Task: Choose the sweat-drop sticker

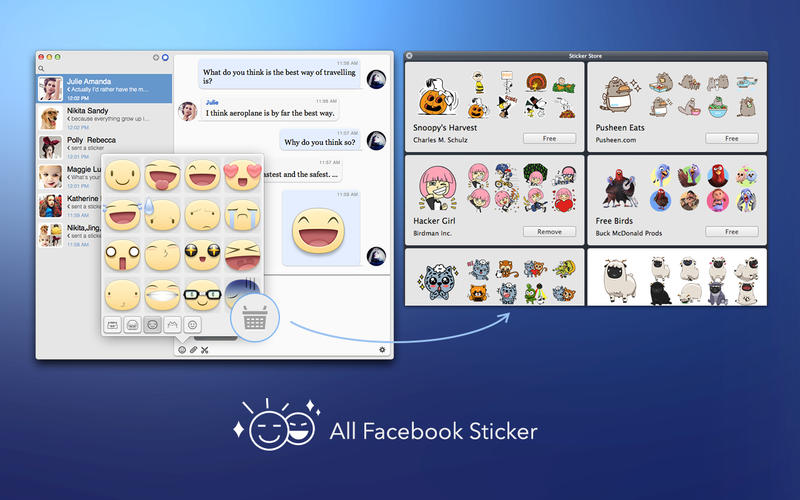Action: (162, 215)
